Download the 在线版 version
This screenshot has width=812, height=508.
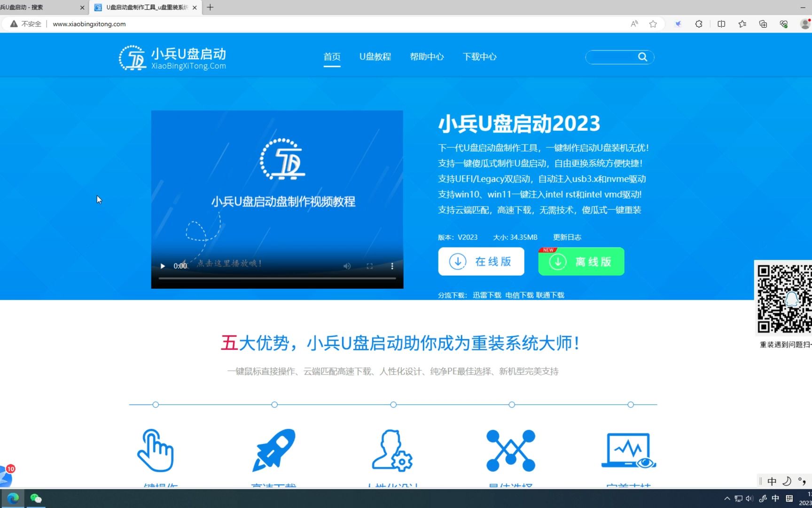(481, 262)
